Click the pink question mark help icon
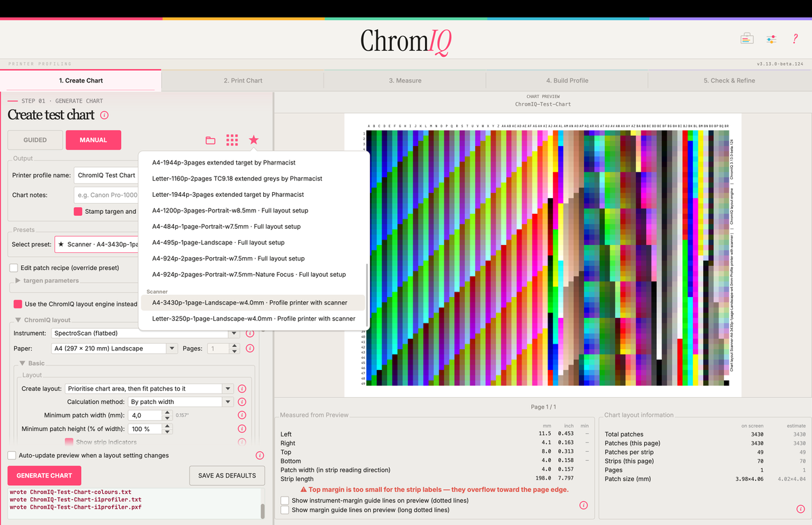Viewport: 812px width, 525px height. click(x=796, y=39)
